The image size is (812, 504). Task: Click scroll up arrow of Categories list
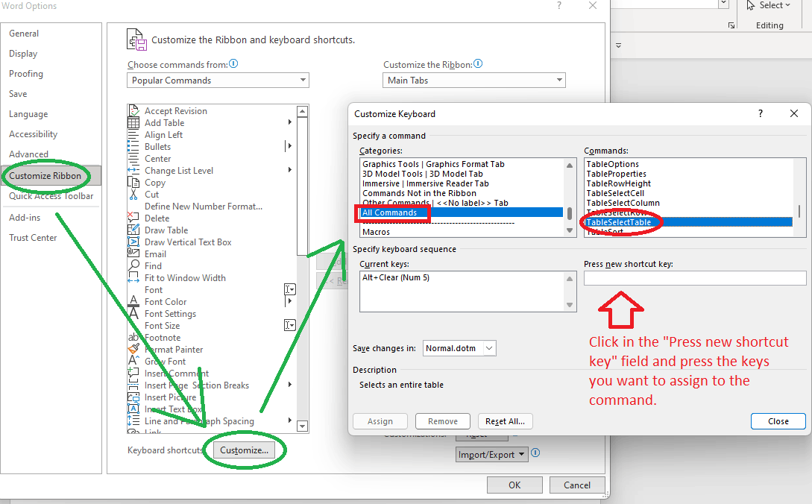pos(570,166)
